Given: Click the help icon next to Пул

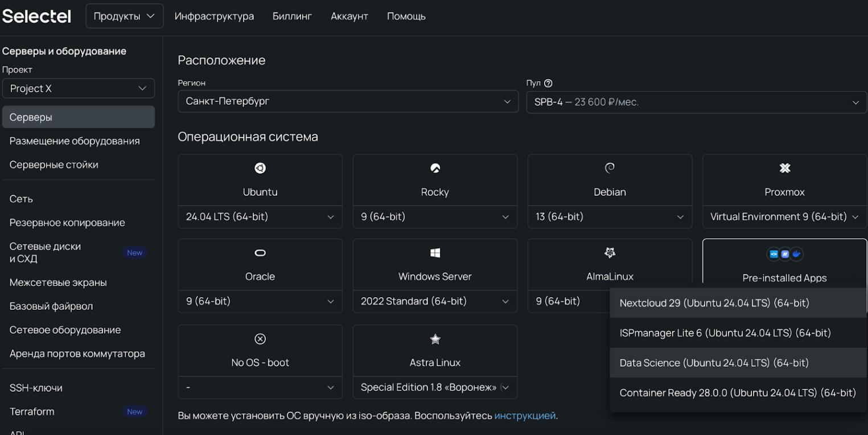Looking at the screenshot, I should pyautogui.click(x=548, y=83).
